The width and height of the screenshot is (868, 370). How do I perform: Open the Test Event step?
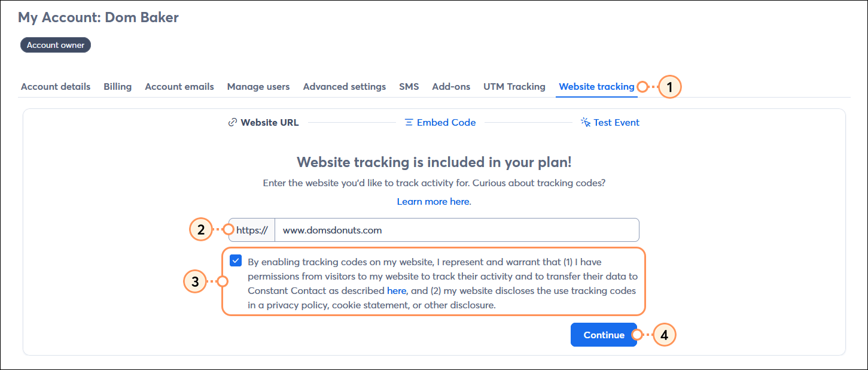point(616,122)
